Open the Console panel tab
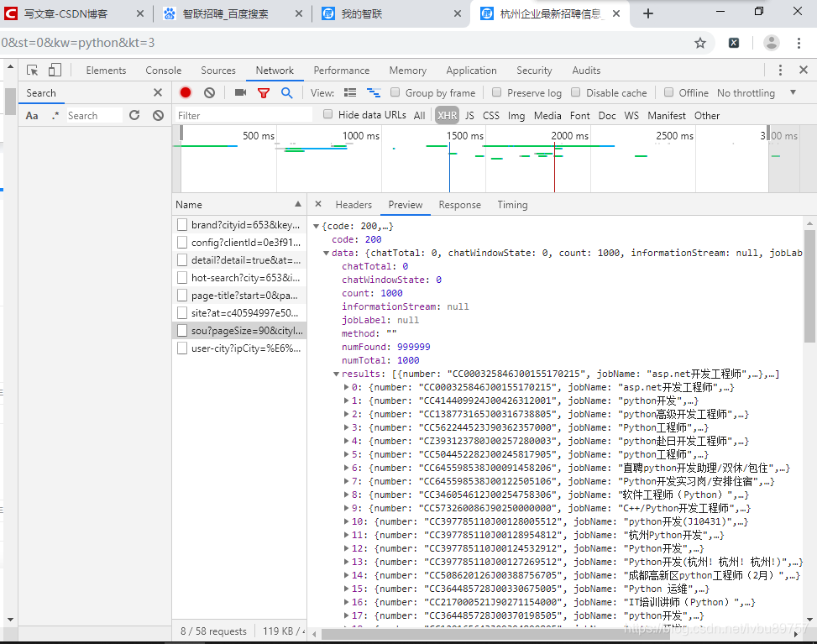The image size is (817, 644). pos(164,71)
